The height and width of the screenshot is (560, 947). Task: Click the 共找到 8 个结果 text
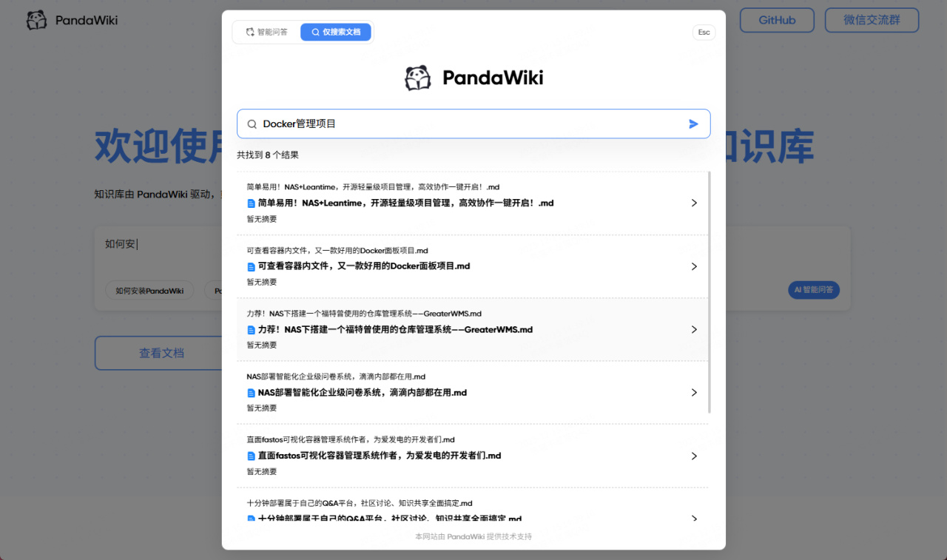point(268,155)
